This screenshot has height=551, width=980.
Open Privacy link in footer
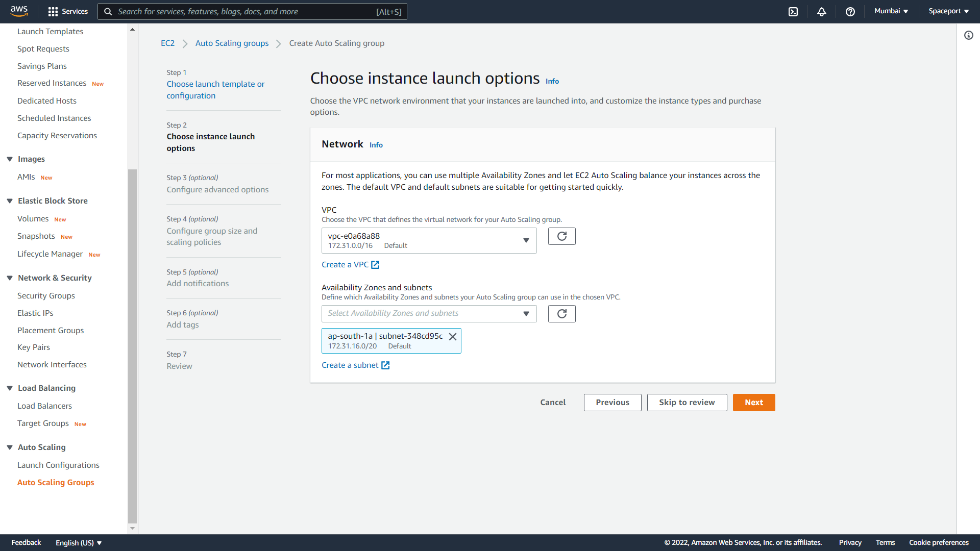click(x=850, y=542)
